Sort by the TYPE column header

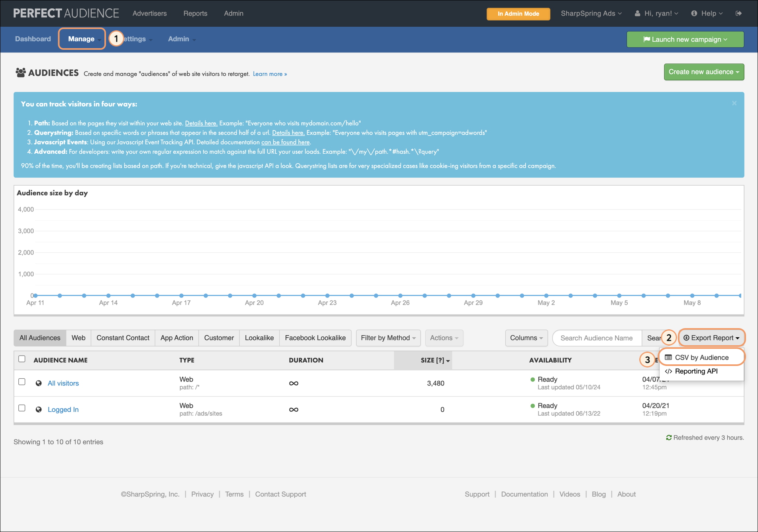click(187, 360)
